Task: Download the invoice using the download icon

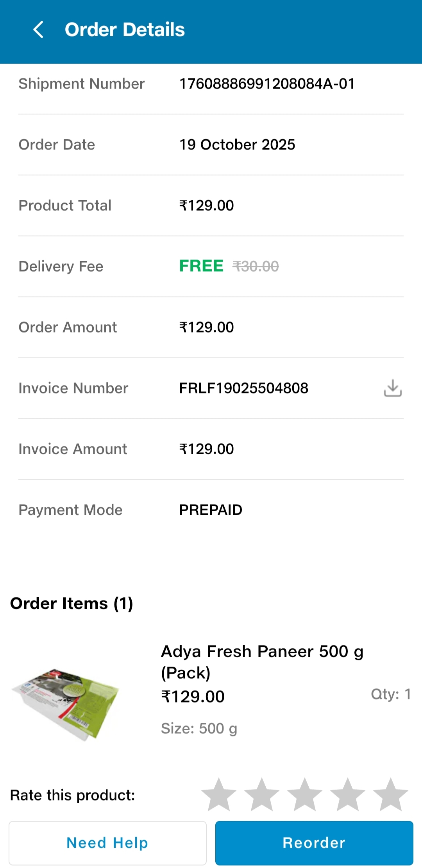Action: (392, 388)
